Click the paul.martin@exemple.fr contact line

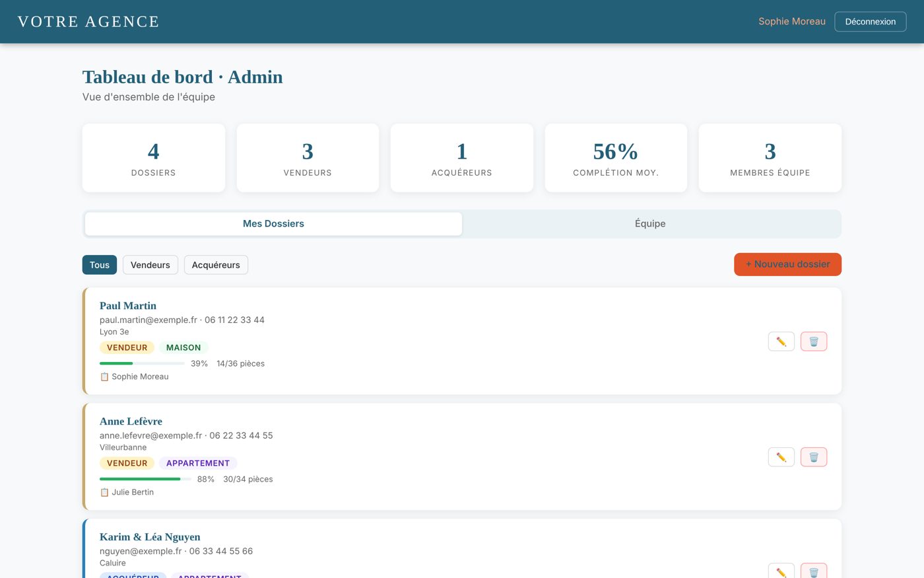[x=182, y=320]
